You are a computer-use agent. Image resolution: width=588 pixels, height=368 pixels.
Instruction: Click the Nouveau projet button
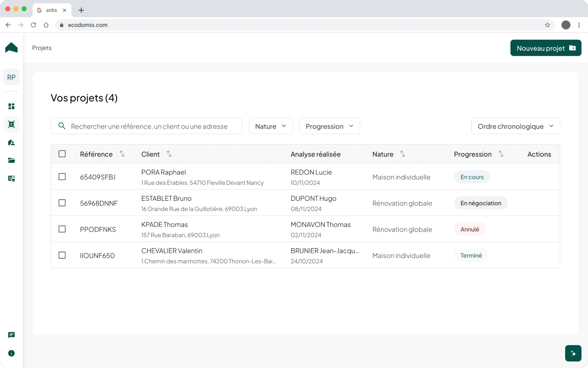pyautogui.click(x=546, y=48)
